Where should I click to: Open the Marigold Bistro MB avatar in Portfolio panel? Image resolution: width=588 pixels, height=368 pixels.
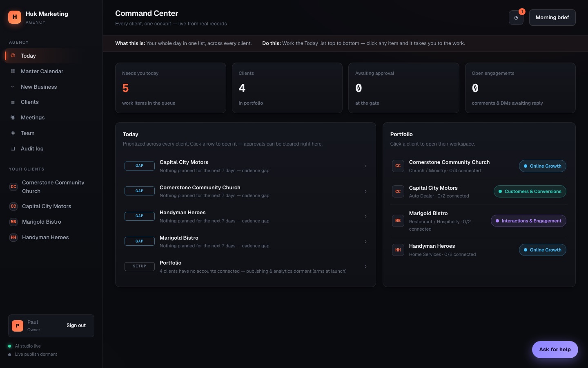pyautogui.click(x=398, y=221)
